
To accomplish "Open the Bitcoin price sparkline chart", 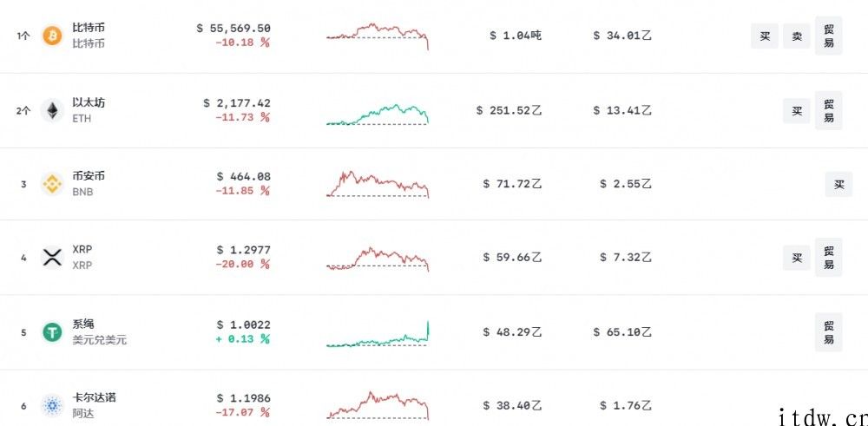I will click(x=378, y=36).
